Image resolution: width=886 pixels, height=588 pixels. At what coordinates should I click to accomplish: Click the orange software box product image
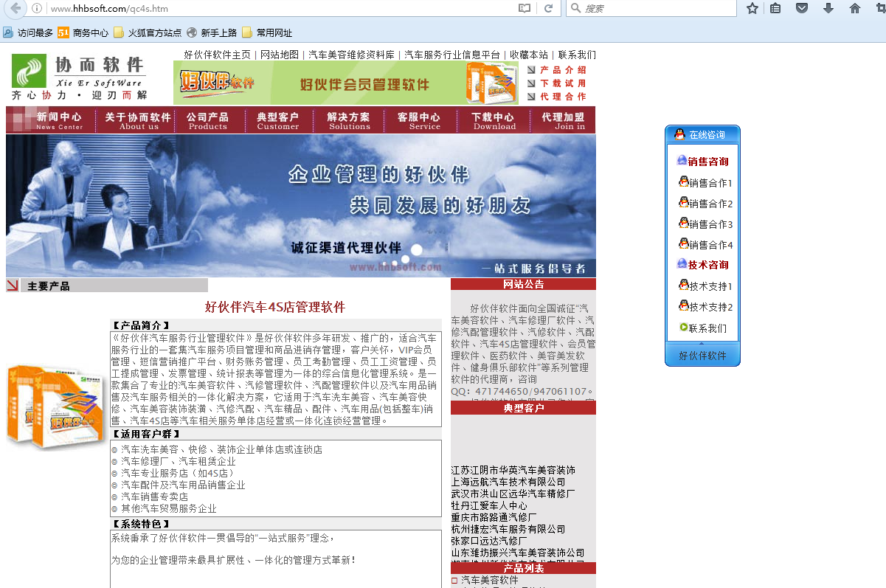[x=57, y=407]
